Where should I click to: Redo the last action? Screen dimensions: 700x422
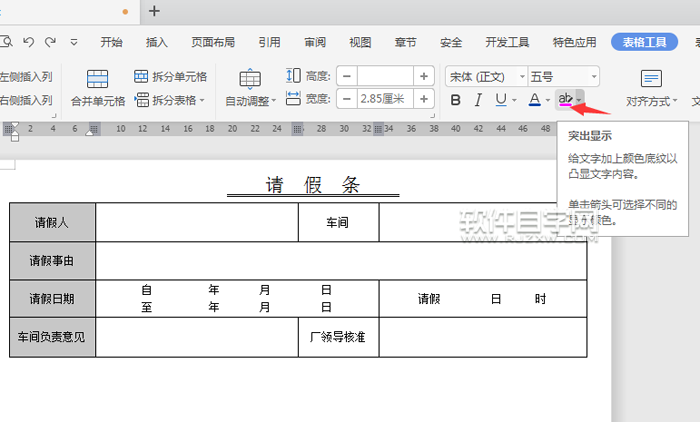50,42
